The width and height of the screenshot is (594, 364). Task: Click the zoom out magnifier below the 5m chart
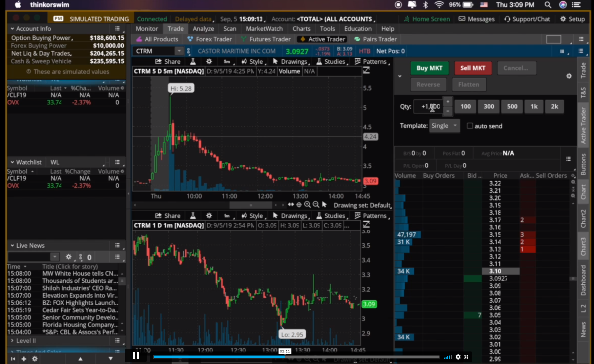[316, 205]
